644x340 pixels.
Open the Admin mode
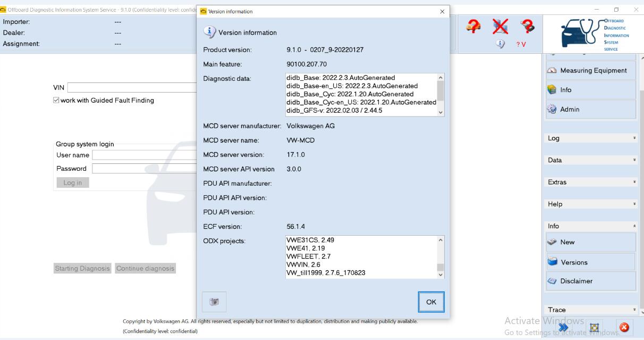tap(591, 109)
